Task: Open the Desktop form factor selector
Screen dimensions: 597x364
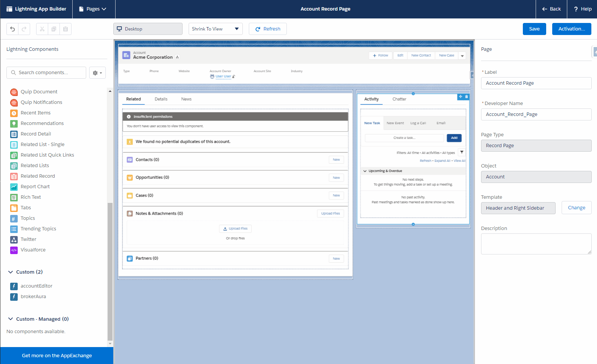Action: 148,29
